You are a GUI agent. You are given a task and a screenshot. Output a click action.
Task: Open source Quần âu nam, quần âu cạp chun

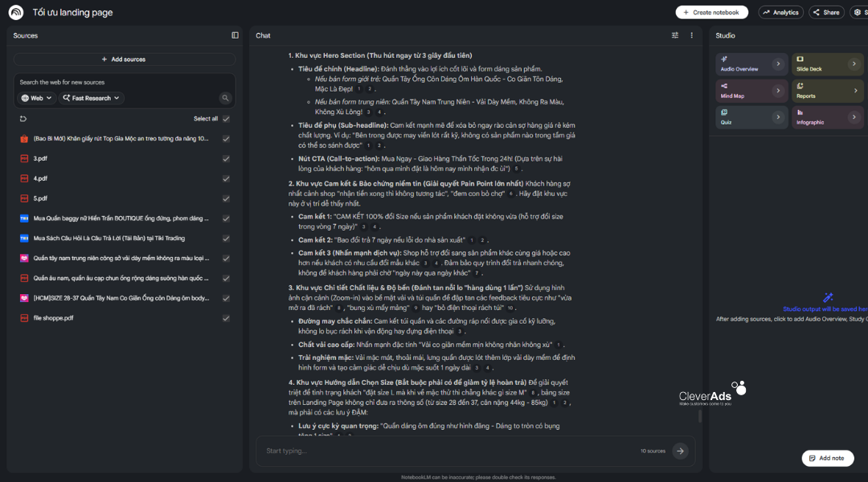(121, 278)
